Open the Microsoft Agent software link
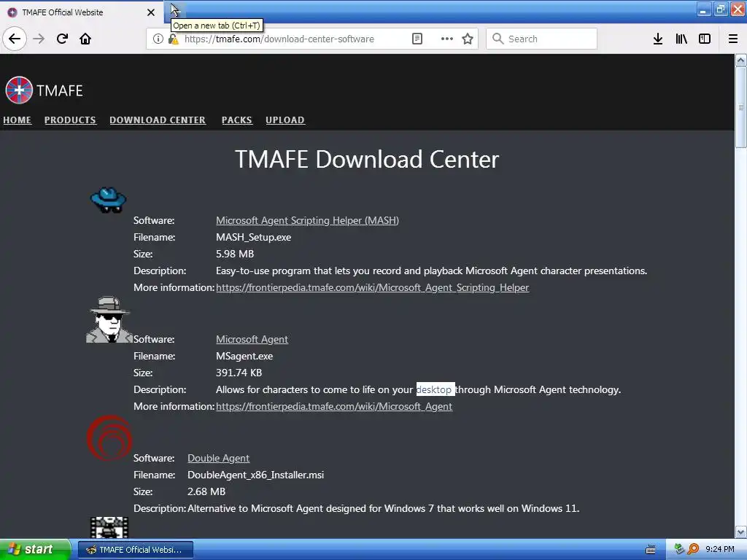The height and width of the screenshot is (560, 747). click(x=252, y=340)
